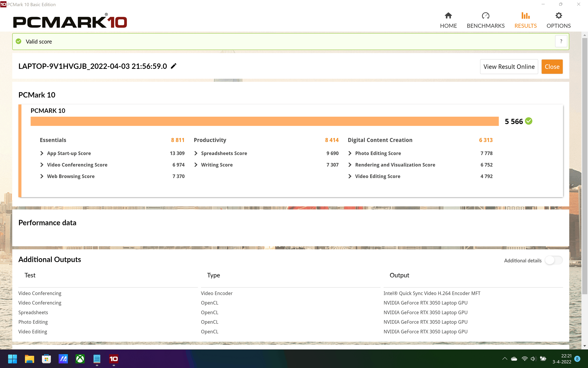This screenshot has height=368, width=588.
Task: Click the Performance data heading
Action: pos(47,223)
